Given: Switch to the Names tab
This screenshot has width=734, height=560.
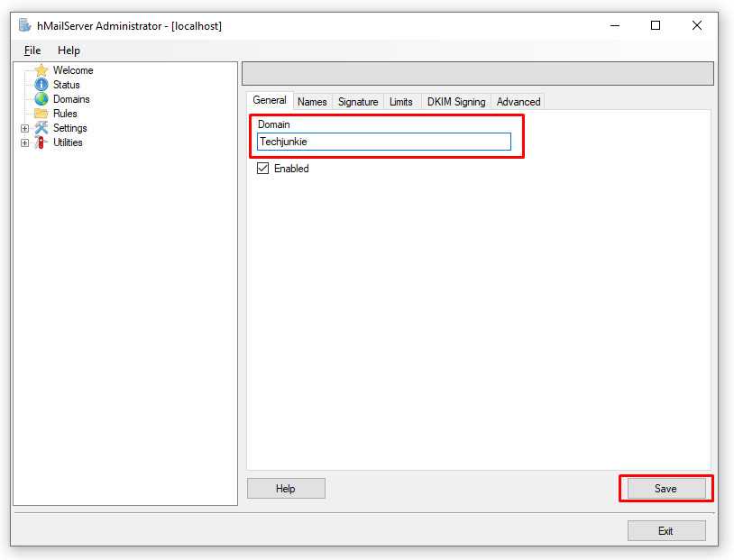Looking at the screenshot, I should (312, 102).
